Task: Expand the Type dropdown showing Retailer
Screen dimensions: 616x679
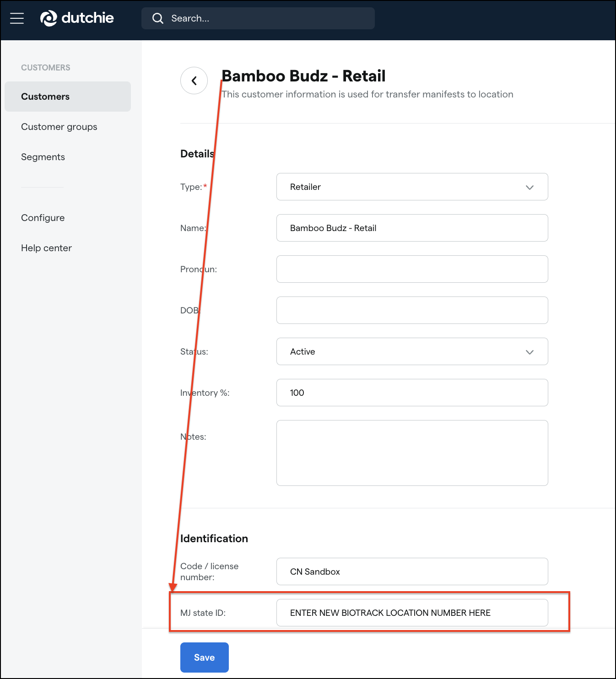Action: coord(412,187)
